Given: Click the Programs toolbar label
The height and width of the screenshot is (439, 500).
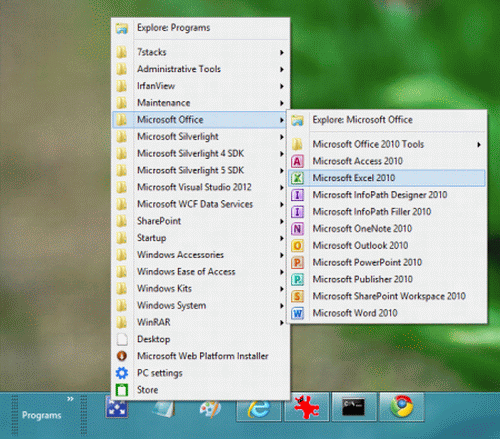Looking at the screenshot, I should tap(42, 415).
